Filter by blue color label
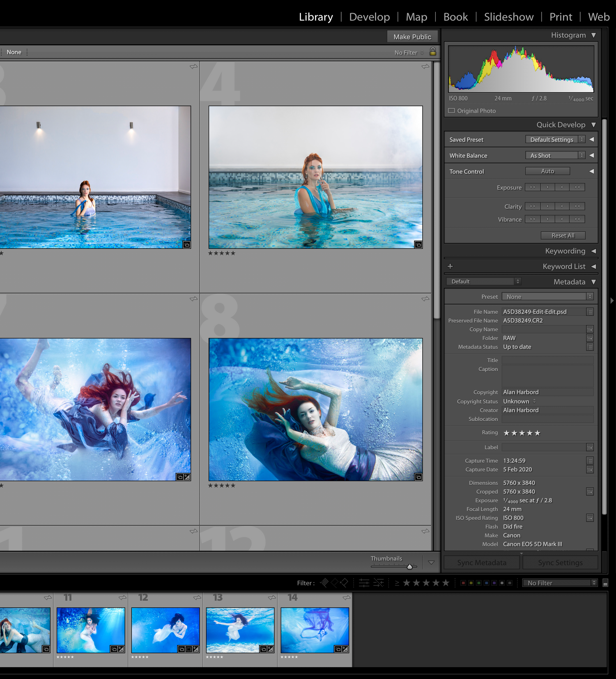 (x=486, y=583)
